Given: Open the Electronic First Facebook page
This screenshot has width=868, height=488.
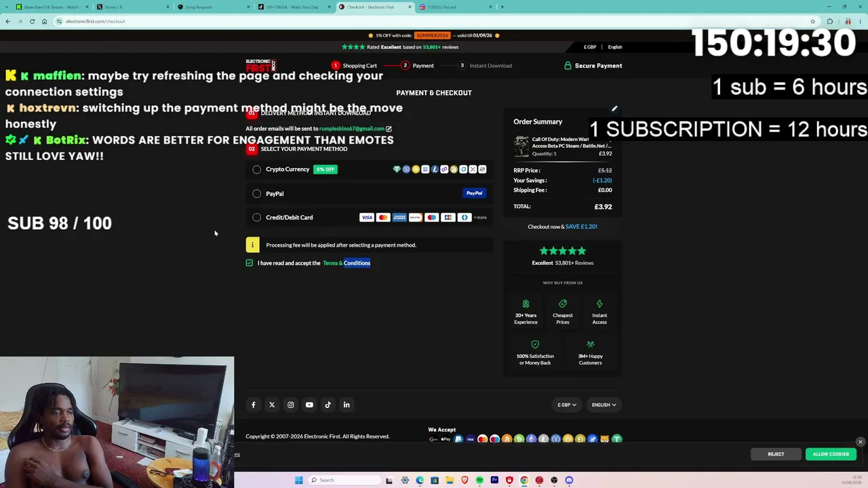Looking at the screenshot, I should 254,405.
